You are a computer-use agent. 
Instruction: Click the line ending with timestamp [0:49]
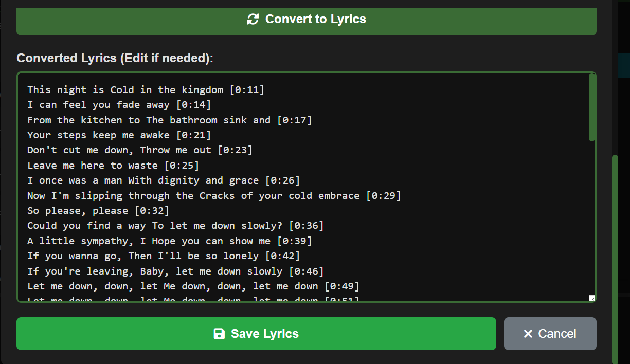[193, 286]
